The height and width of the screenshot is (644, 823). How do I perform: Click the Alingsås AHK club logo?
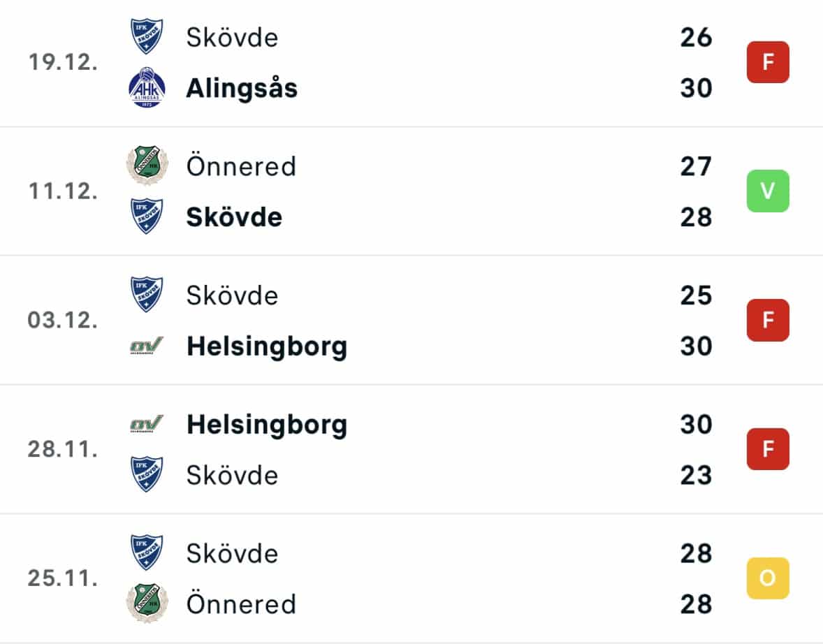(147, 87)
